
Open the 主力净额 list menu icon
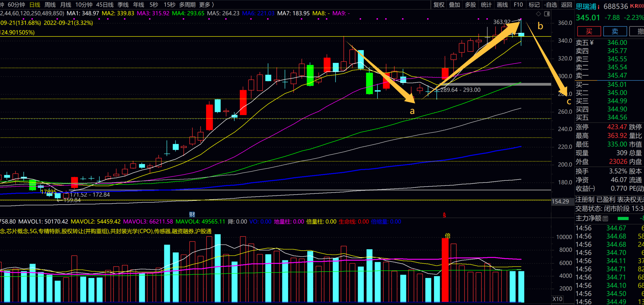[605, 218]
